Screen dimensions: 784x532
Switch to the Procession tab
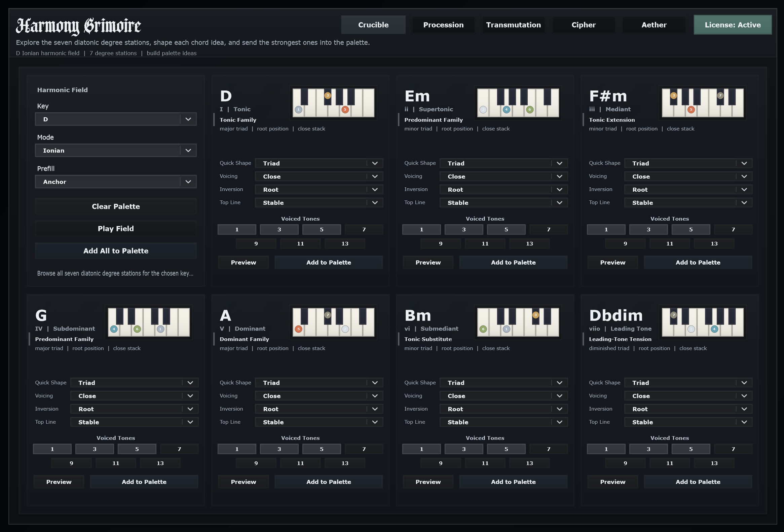tap(443, 25)
